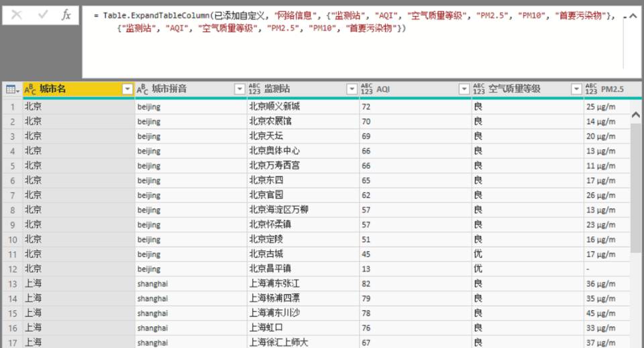The image size is (644, 348).
Task: Select PM2.5 value 45 μg/m
Action: tap(607, 314)
